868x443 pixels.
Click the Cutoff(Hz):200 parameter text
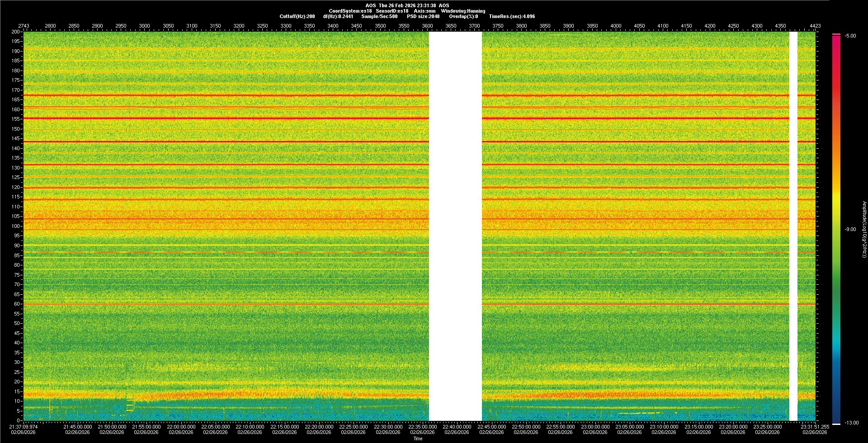click(297, 16)
